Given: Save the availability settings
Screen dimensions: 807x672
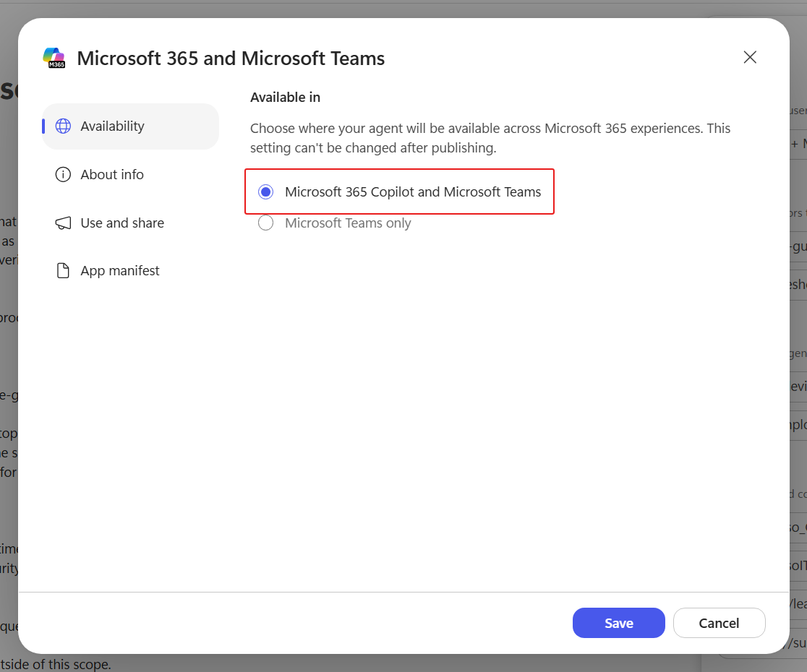Looking at the screenshot, I should pyautogui.click(x=619, y=623).
